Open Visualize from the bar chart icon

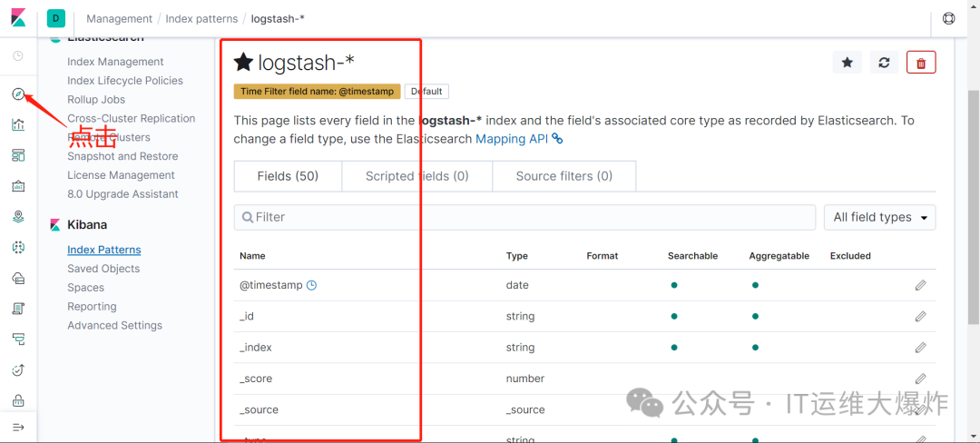(x=18, y=125)
